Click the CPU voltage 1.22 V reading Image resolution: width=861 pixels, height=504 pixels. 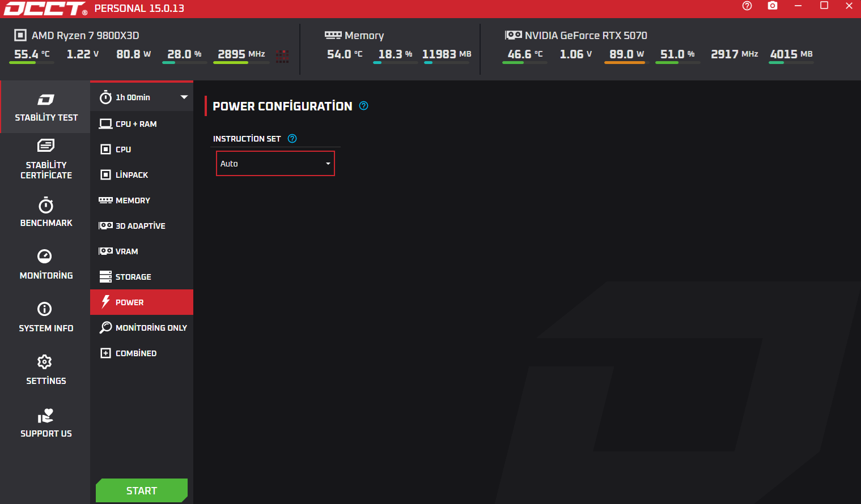pos(83,54)
